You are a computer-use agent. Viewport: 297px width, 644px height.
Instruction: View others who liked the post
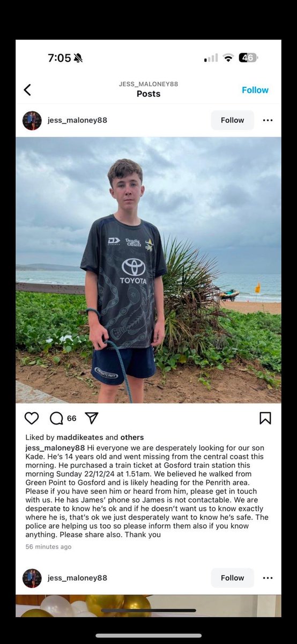point(132,437)
